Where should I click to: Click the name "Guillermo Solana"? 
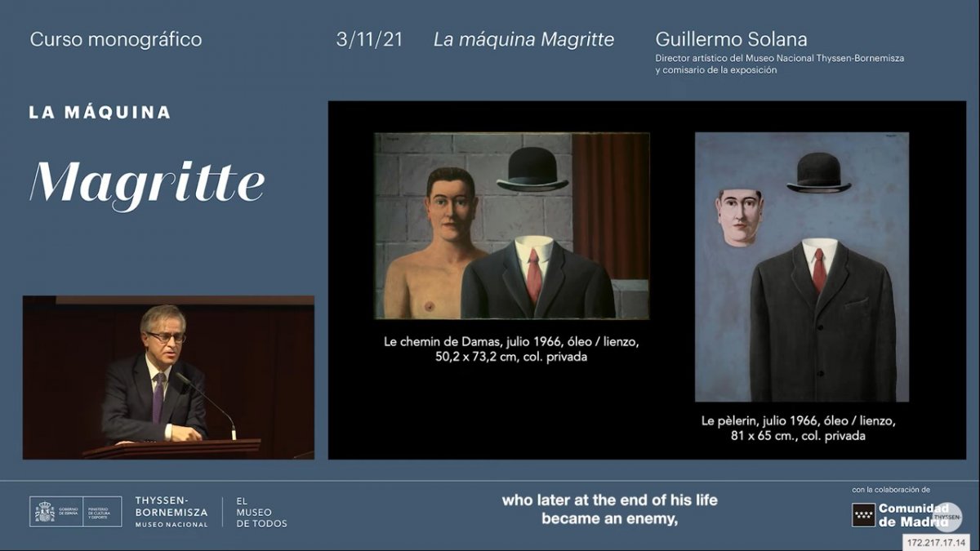(x=731, y=39)
